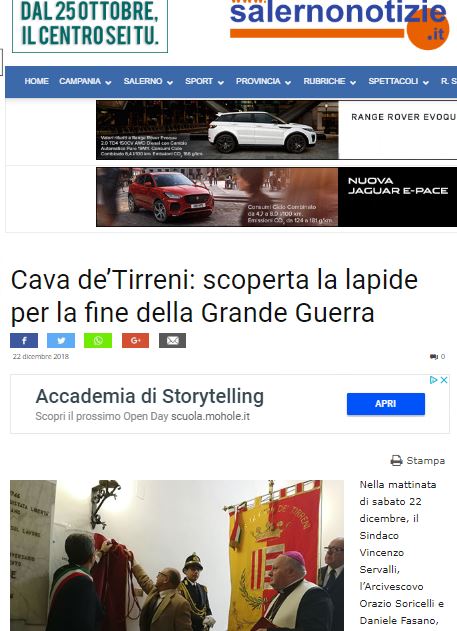Share article via WhatsApp icon

pyautogui.click(x=98, y=340)
